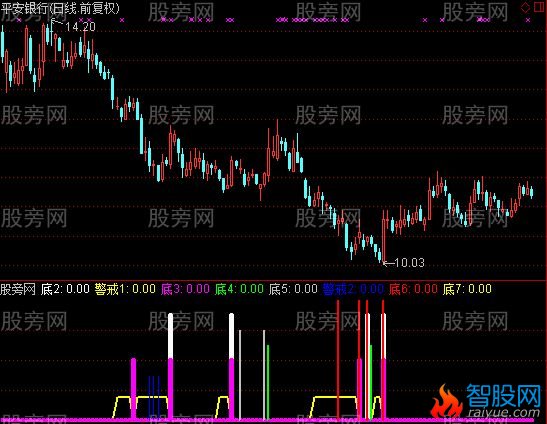Select the white 底5: 0.00 indicator label
Screen dimensions: 547x424
click(x=293, y=289)
